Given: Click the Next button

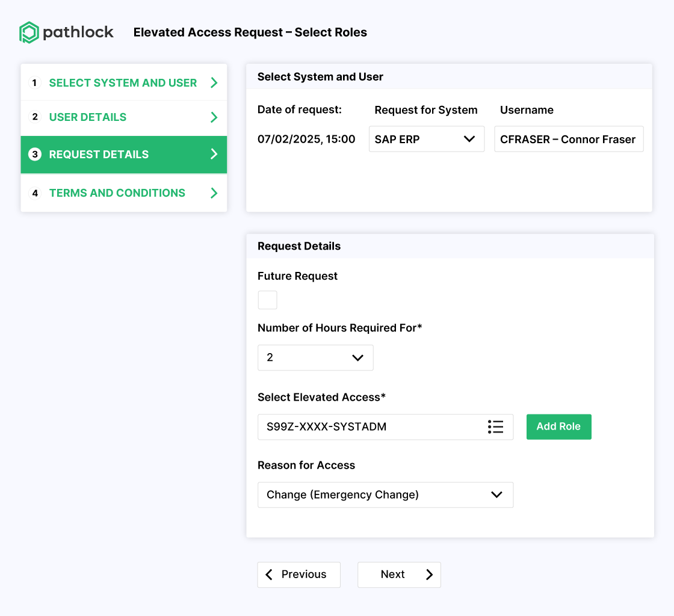Looking at the screenshot, I should pos(399,574).
